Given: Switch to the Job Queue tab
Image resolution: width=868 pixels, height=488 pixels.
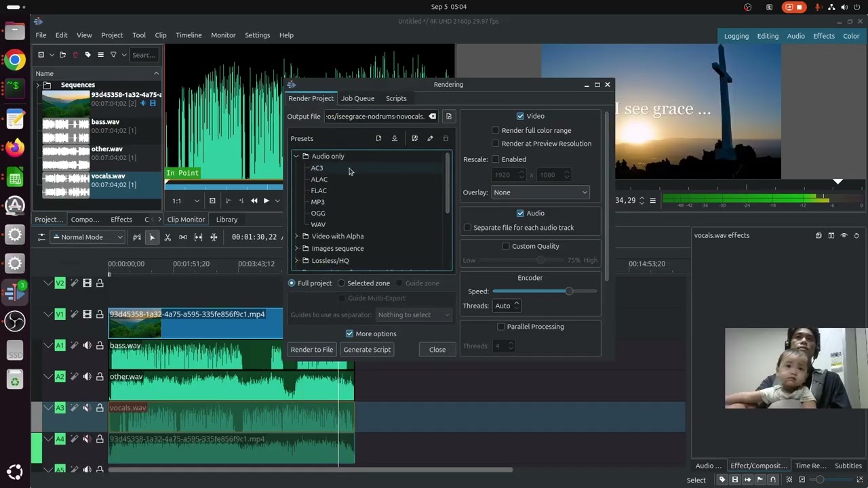Looking at the screenshot, I should 357,99.
